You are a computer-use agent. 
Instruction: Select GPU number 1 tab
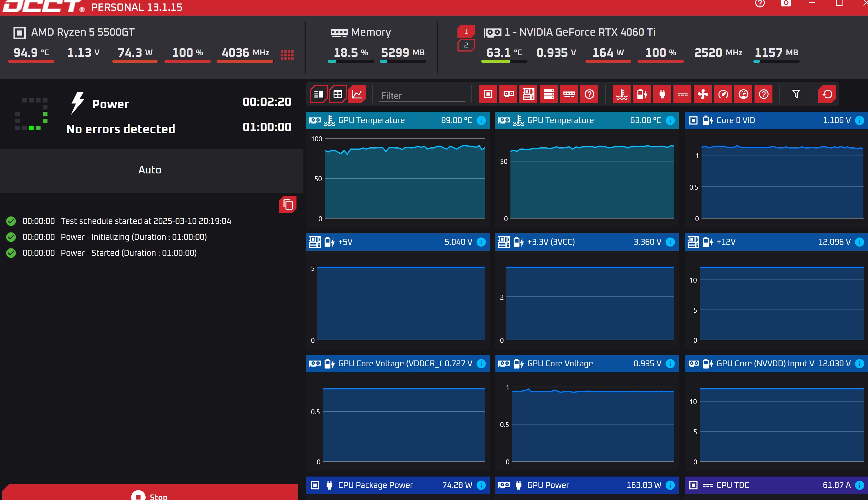(x=466, y=31)
